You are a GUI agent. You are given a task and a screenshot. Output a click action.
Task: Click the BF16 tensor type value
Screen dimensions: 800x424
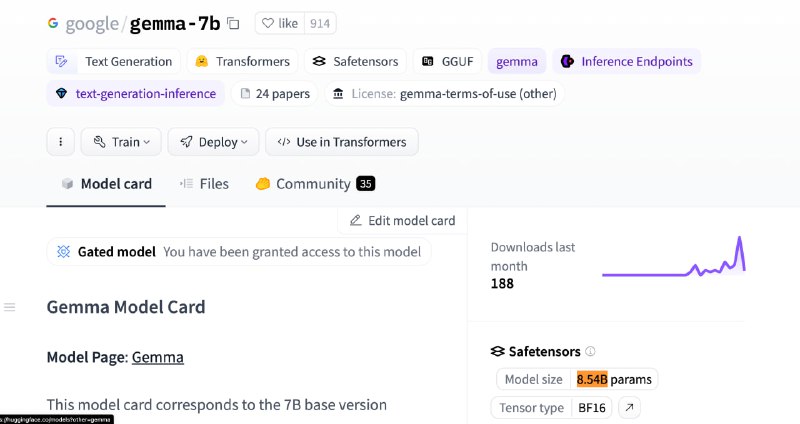coord(592,408)
